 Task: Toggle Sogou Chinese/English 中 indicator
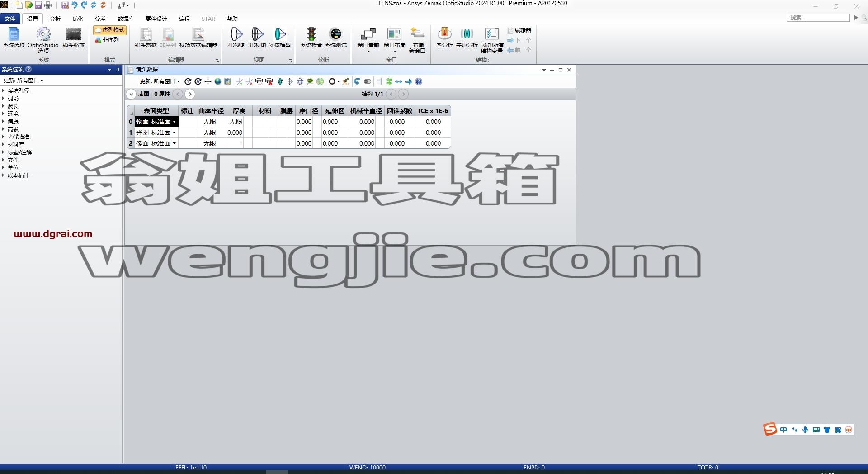pos(783,430)
